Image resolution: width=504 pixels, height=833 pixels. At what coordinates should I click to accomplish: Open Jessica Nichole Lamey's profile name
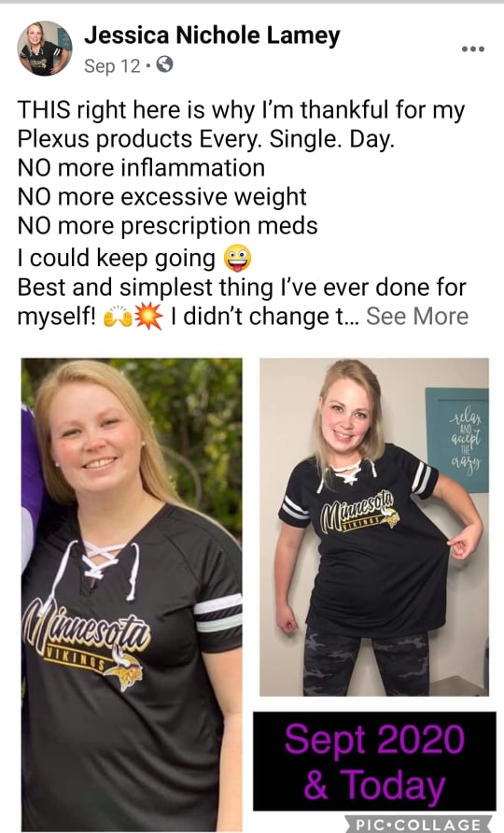pyautogui.click(x=212, y=35)
